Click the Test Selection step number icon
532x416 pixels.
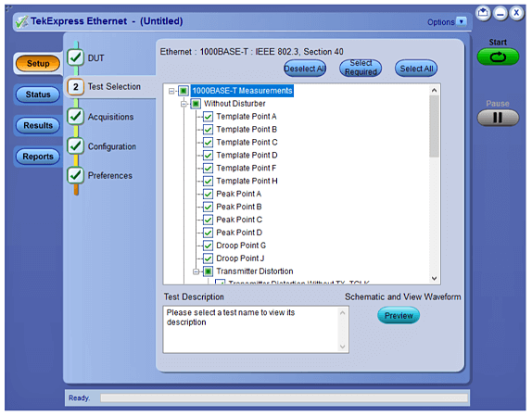coord(75,87)
